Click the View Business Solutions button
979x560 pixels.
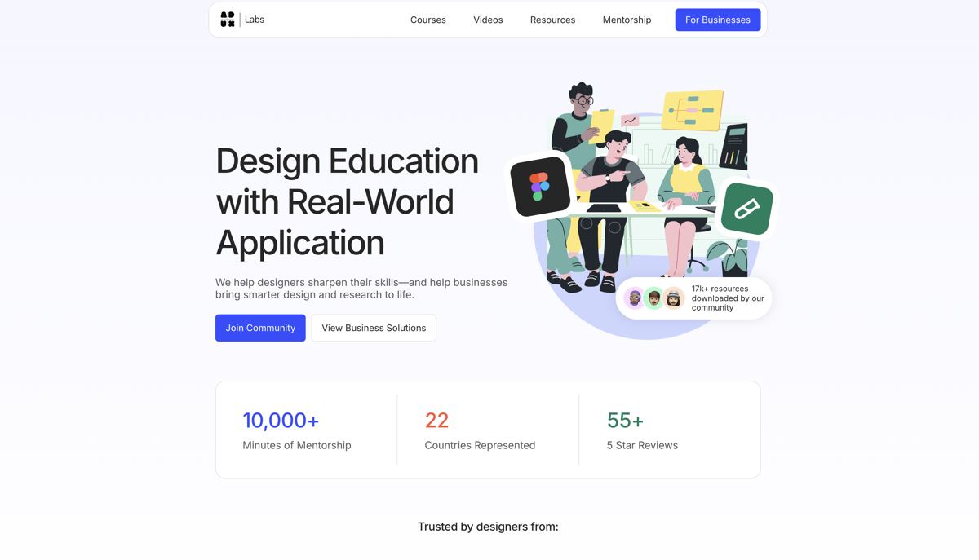(374, 328)
